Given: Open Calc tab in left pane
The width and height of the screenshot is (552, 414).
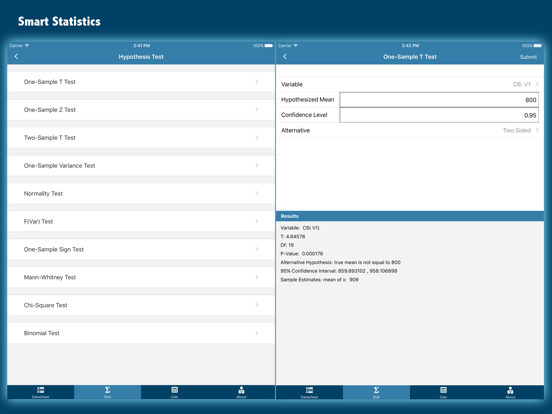Looking at the screenshot, I should click(x=175, y=392).
